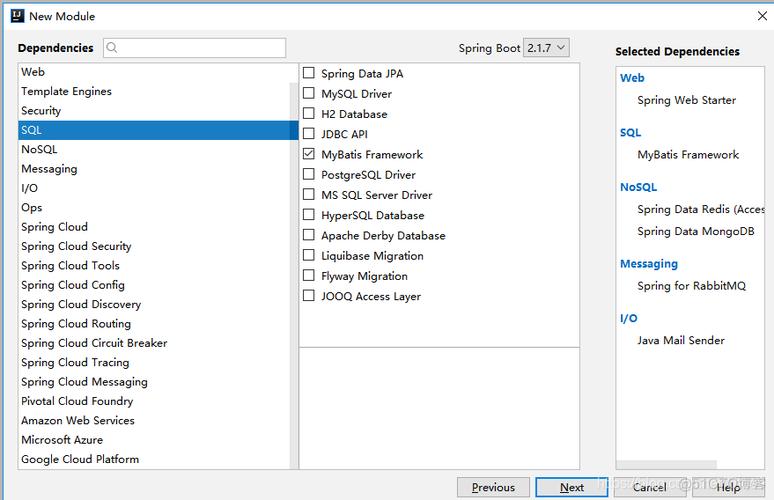Select Spring Web Starter in Selected Dependencies
The image size is (774, 500).
(x=686, y=100)
